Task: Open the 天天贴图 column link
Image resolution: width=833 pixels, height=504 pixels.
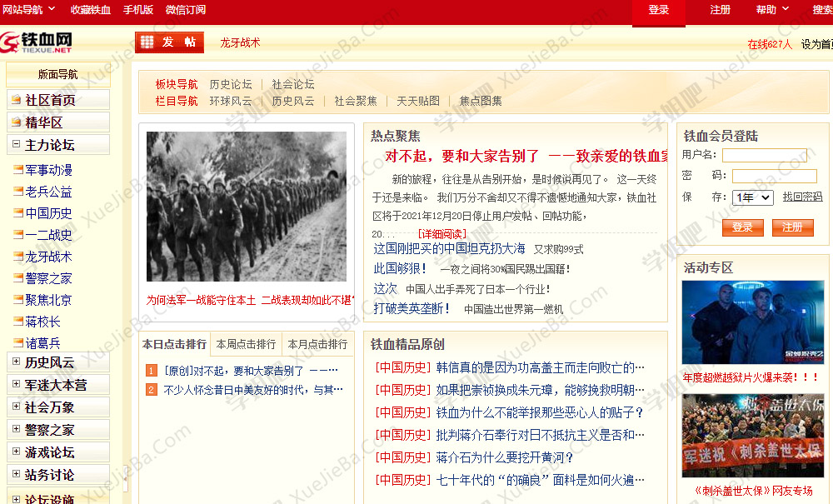Action: tap(417, 100)
